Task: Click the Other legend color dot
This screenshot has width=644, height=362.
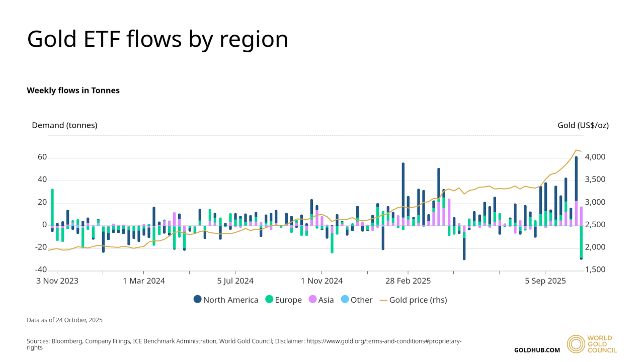Action: click(345, 299)
